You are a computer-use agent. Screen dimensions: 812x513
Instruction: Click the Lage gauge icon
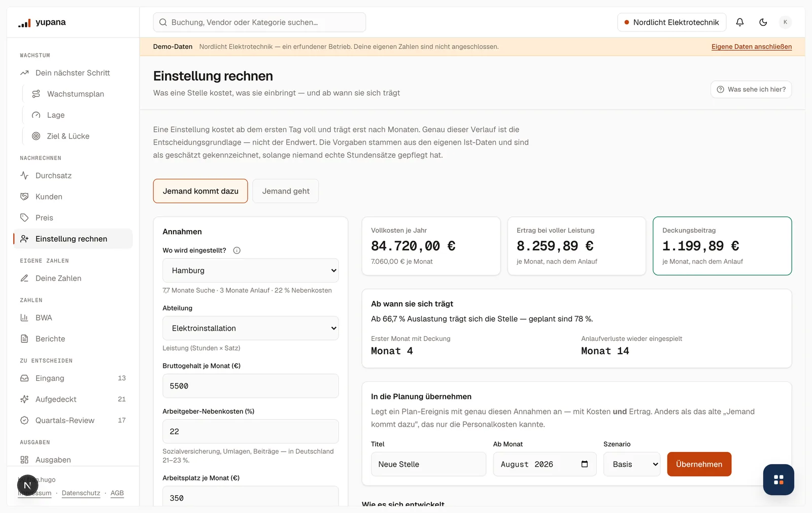click(36, 115)
